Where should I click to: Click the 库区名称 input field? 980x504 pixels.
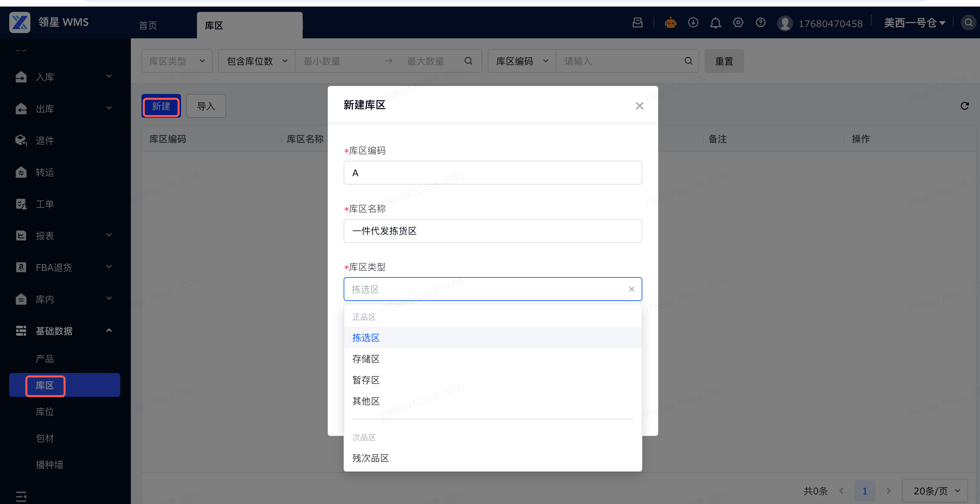point(492,231)
